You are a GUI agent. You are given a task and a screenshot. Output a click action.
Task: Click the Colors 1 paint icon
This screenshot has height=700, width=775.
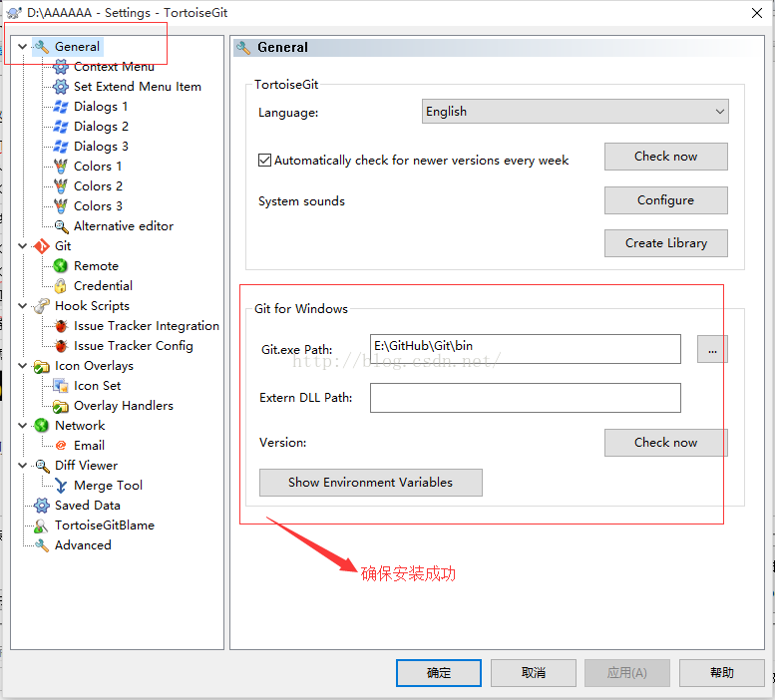point(60,166)
